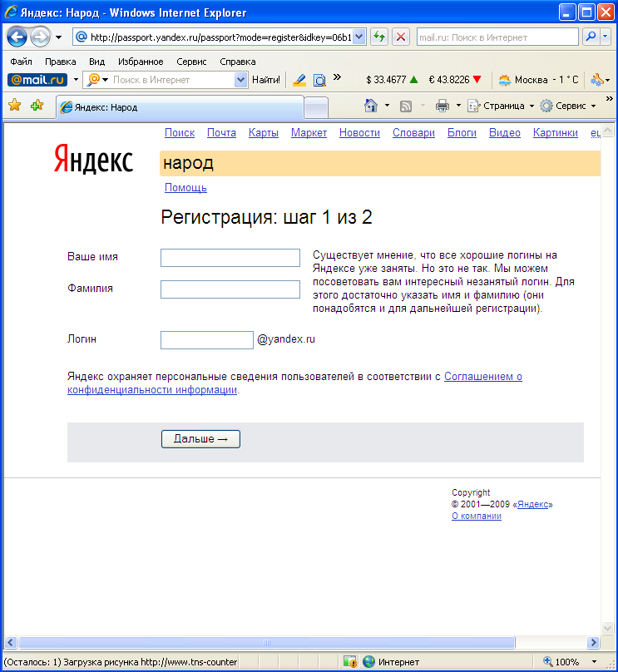Click the mail.ru search box at top right
This screenshot has width=618, height=672.
(497, 37)
